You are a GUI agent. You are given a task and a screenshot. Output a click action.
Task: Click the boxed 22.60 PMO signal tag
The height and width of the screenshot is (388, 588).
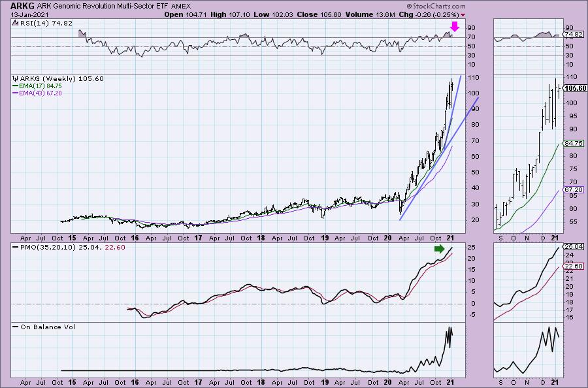[574, 266]
